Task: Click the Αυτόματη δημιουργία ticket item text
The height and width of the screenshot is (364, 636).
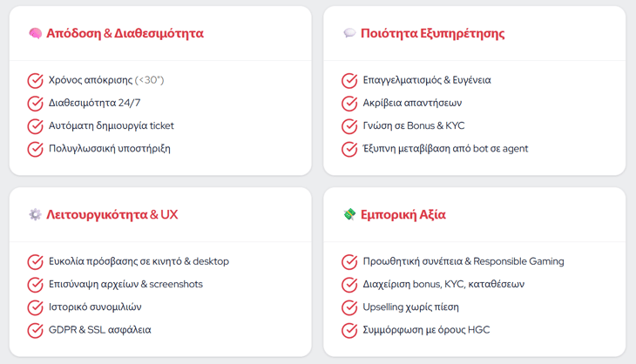Action: point(112,126)
